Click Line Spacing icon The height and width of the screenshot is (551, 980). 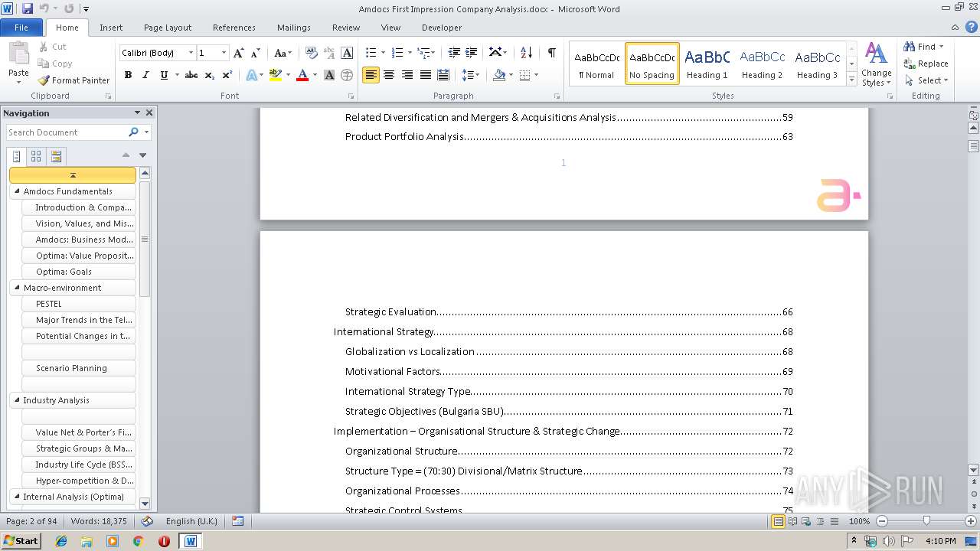point(468,75)
